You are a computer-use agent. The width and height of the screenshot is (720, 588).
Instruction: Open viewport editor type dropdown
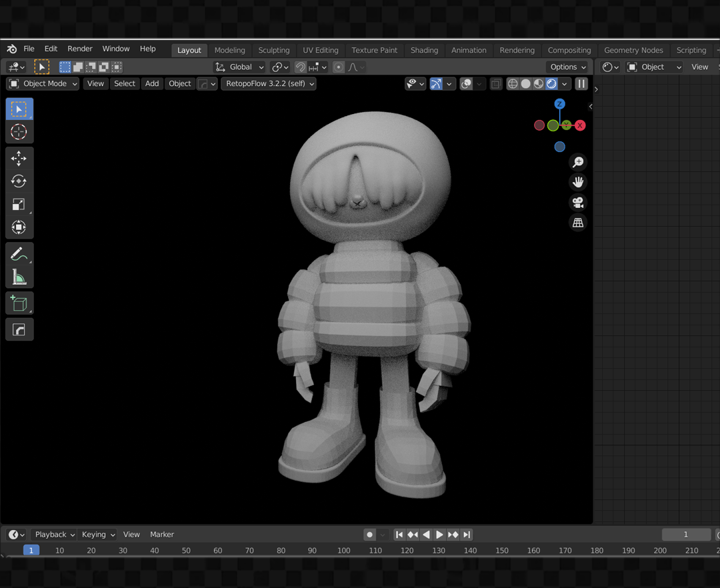(16, 67)
